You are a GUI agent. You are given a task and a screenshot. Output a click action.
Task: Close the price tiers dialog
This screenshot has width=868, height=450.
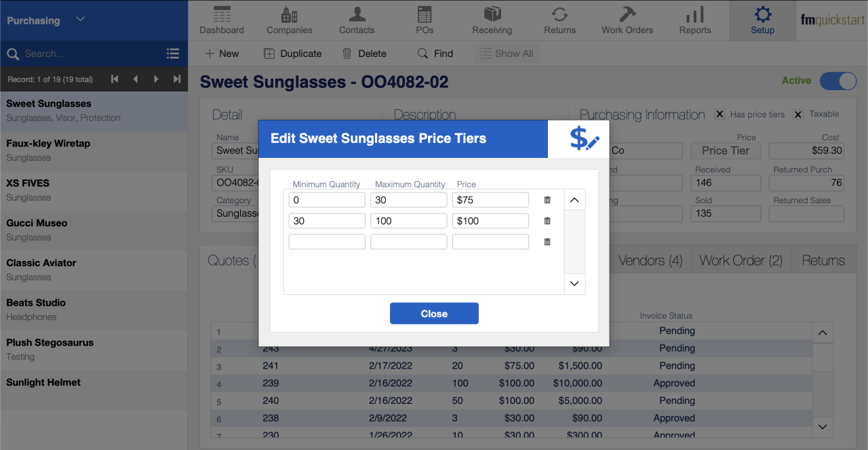[434, 314]
